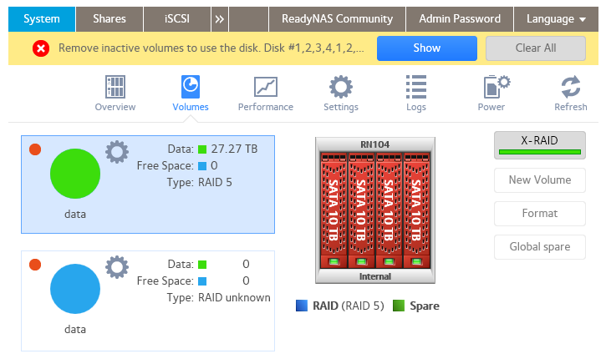
Task: Open the Overview page icon
Action: pyautogui.click(x=115, y=87)
